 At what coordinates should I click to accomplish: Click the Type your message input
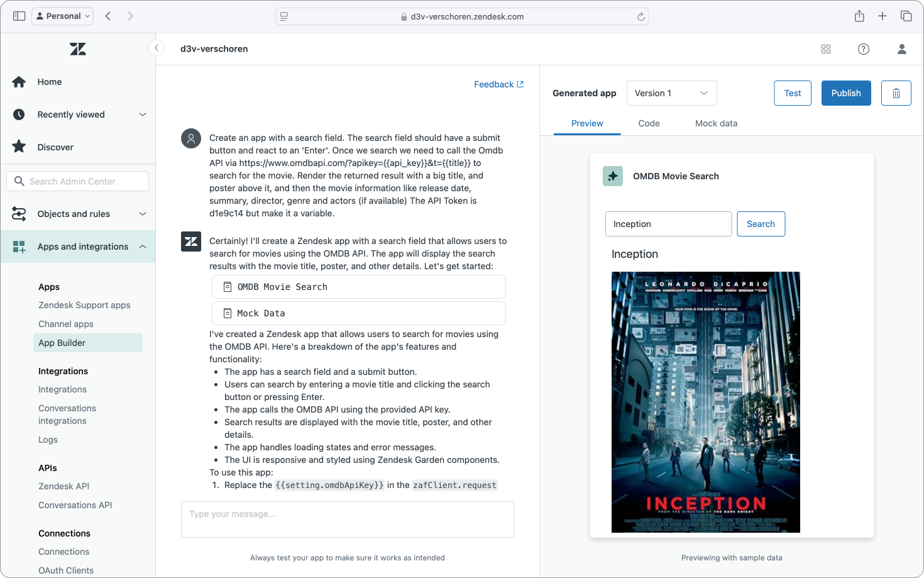click(348, 520)
